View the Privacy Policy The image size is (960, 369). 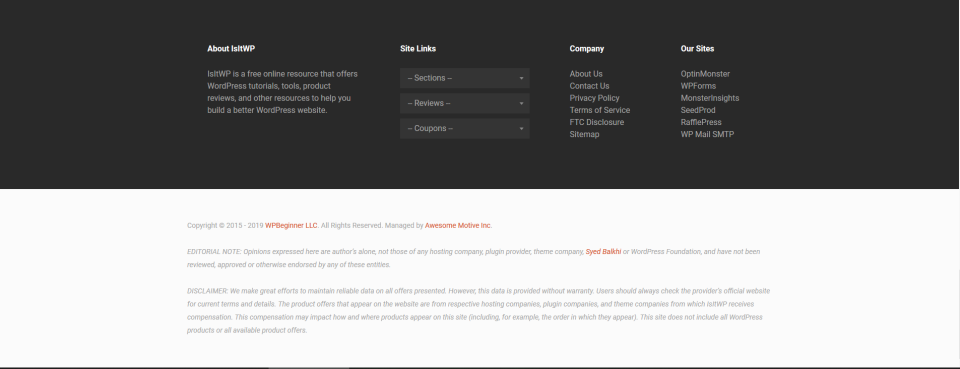pyautogui.click(x=594, y=98)
